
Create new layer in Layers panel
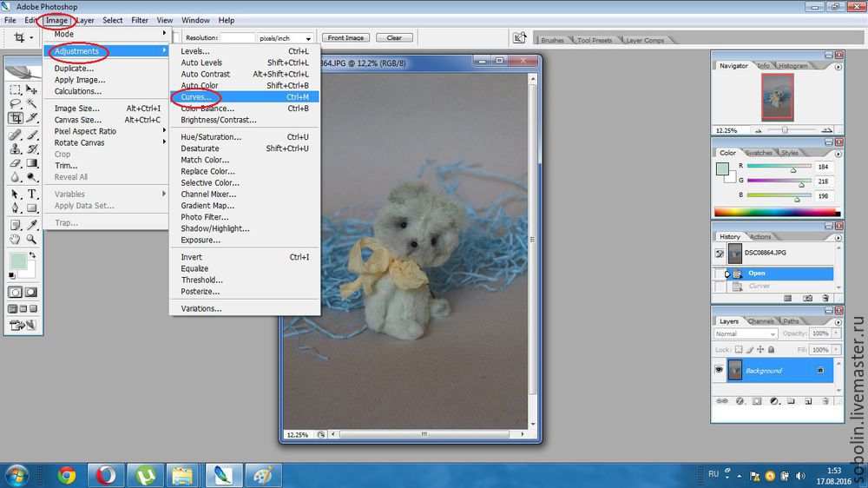click(808, 401)
